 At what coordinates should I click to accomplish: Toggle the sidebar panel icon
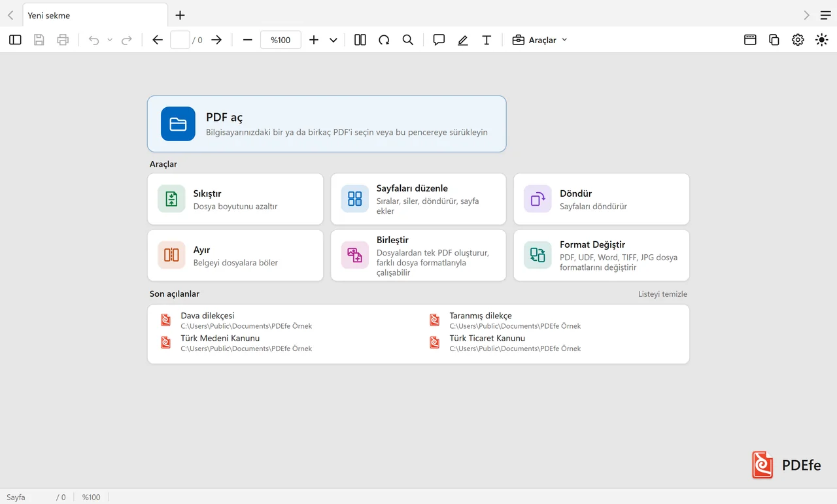pos(15,40)
